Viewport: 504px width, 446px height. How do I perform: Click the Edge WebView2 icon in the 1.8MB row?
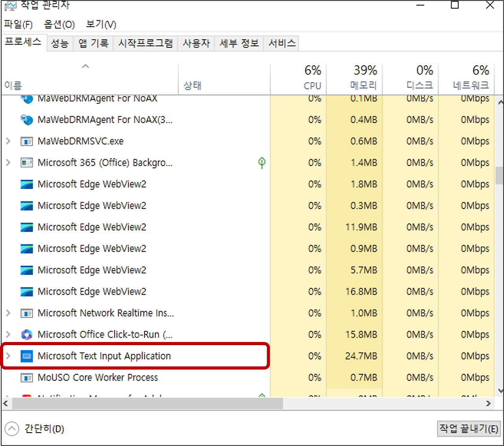(x=26, y=184)
